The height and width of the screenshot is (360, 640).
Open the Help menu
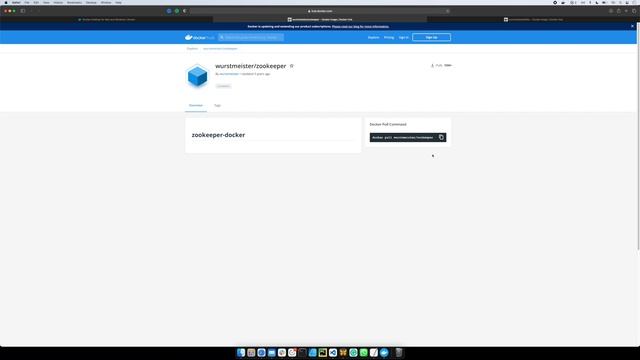pos(118,2)
